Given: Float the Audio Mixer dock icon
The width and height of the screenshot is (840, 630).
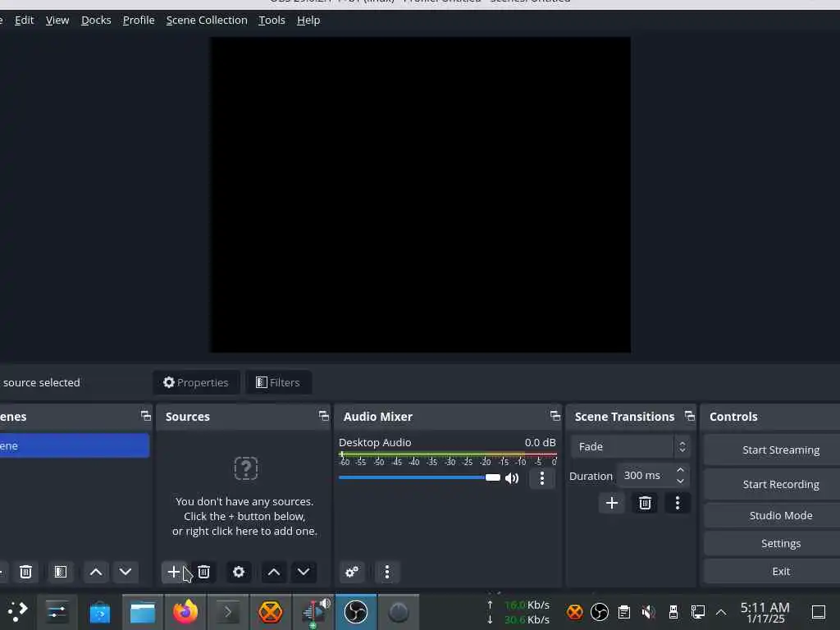Looking at the screenshot, I should 555,416.
